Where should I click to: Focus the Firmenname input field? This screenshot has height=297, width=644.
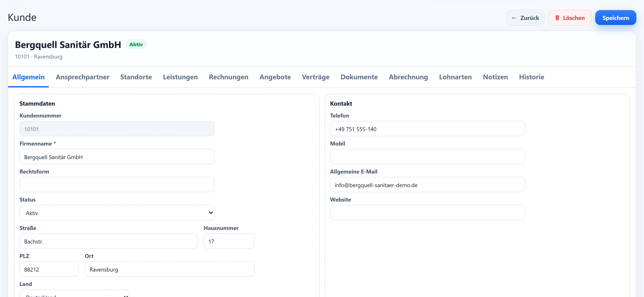(x=117, y=157)
